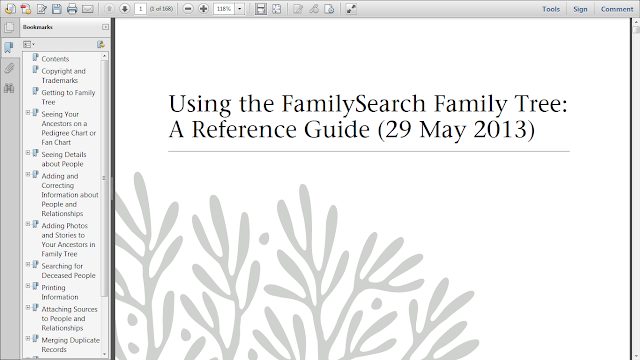Expand Seeing Details about People bookmark
The image size is (640, 360).
pyautogui.click(x=28, y=153)
